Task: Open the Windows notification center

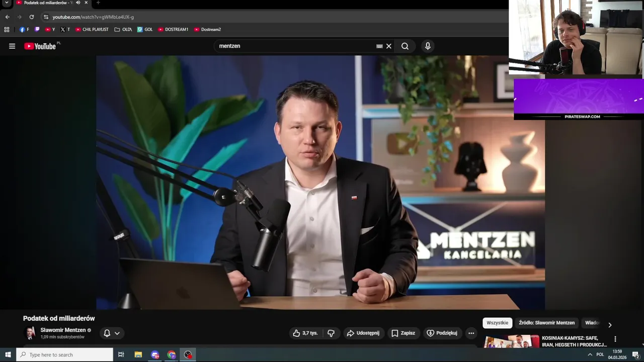Action: pos(635,355)
